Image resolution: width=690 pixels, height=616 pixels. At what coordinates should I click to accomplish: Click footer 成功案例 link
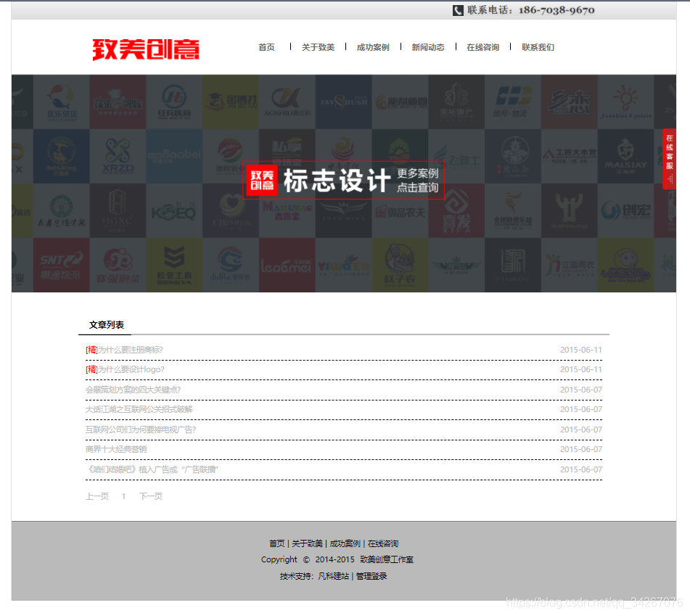[x=345, y=543]
